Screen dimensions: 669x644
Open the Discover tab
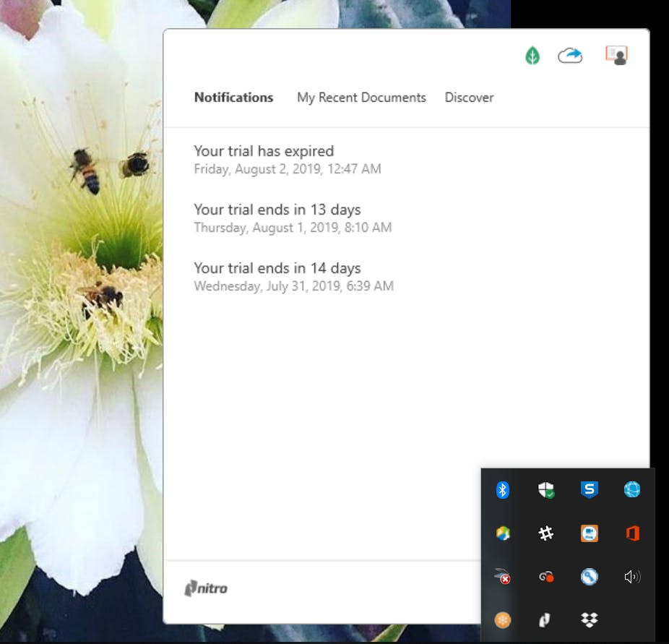pyautogui.click(x=469, y=98)
